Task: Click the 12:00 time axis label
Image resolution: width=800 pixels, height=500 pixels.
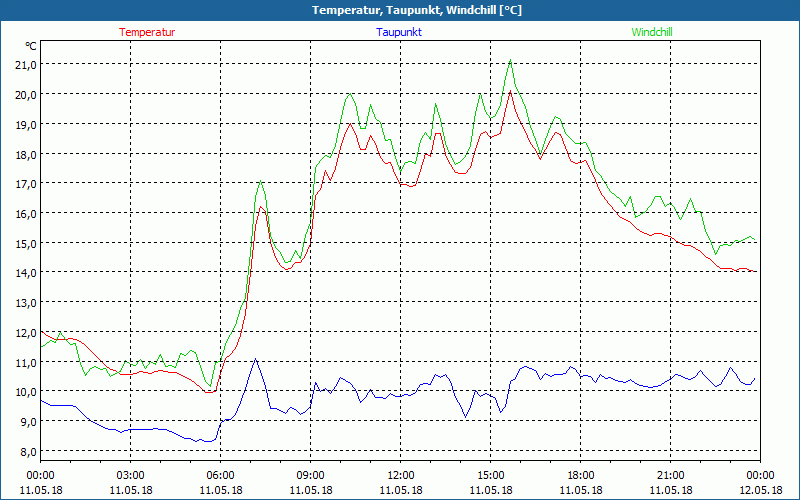Action: (x=401, y=476)
